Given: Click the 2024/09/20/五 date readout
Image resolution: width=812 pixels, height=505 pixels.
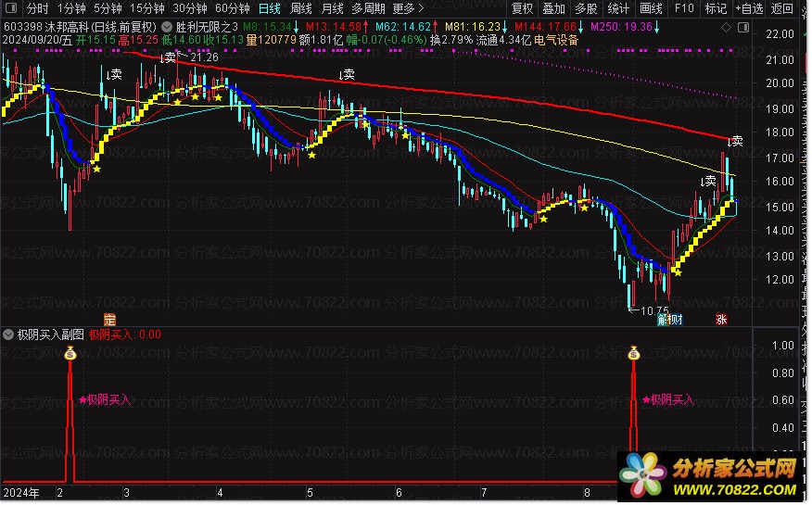Looking at the screenshot, I should point(37,41).
